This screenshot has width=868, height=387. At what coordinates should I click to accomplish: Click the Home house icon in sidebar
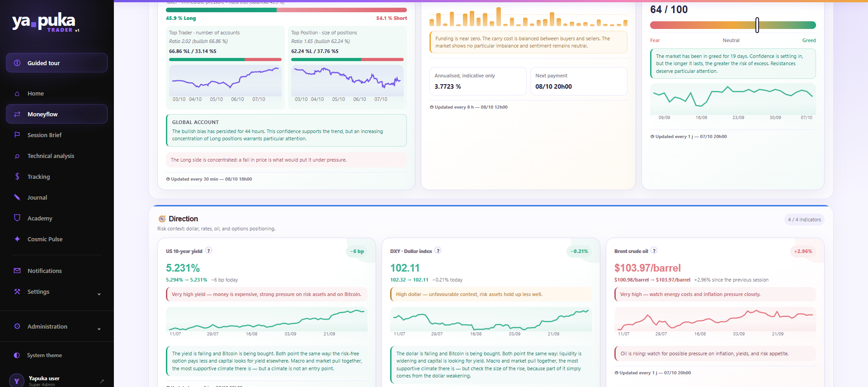tap(17, 94)
